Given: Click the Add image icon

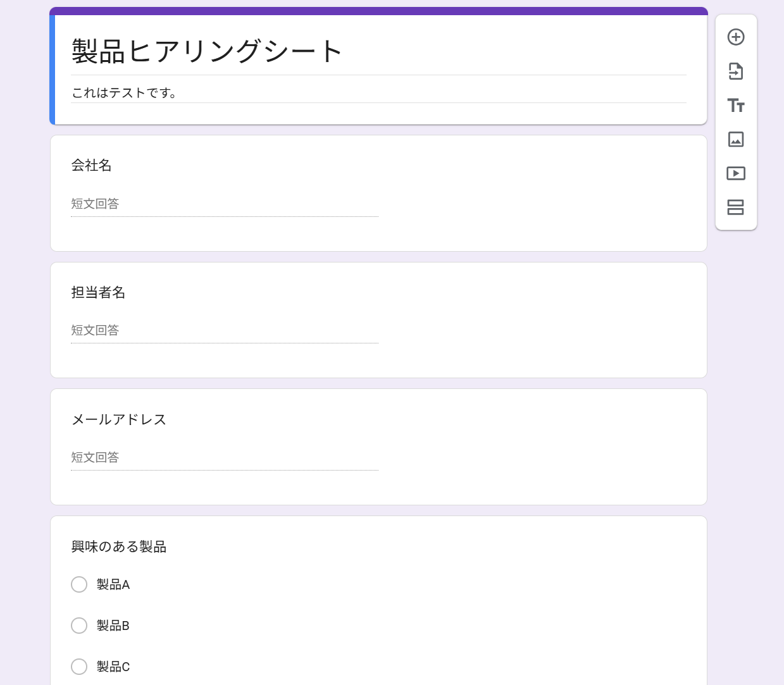Looking at the screenshot, I should [x=736, y=140].
